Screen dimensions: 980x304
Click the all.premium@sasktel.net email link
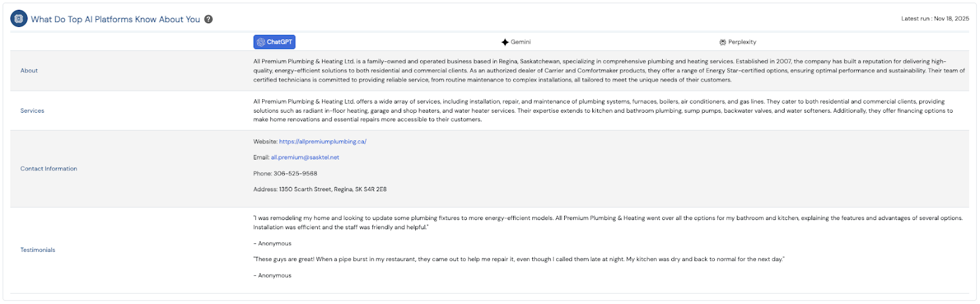pos(305,158)
